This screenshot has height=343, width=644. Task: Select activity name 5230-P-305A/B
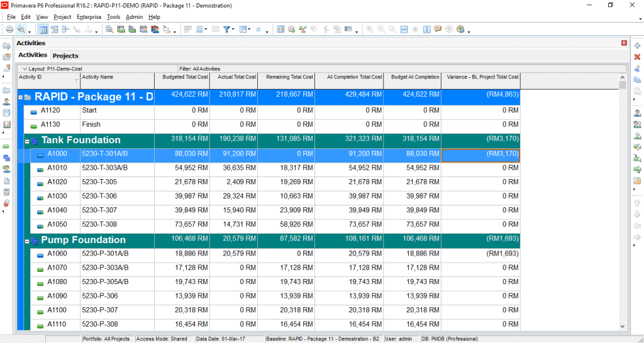coord(105,282)
